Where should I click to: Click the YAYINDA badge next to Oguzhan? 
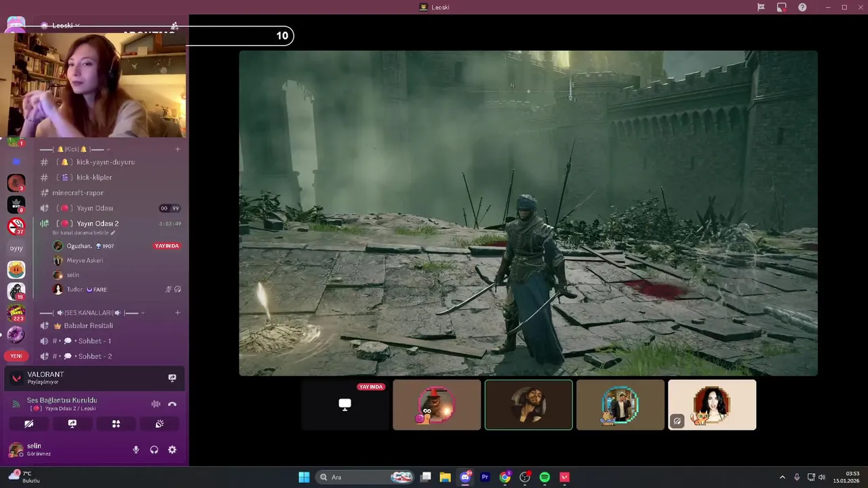[167, 246]
